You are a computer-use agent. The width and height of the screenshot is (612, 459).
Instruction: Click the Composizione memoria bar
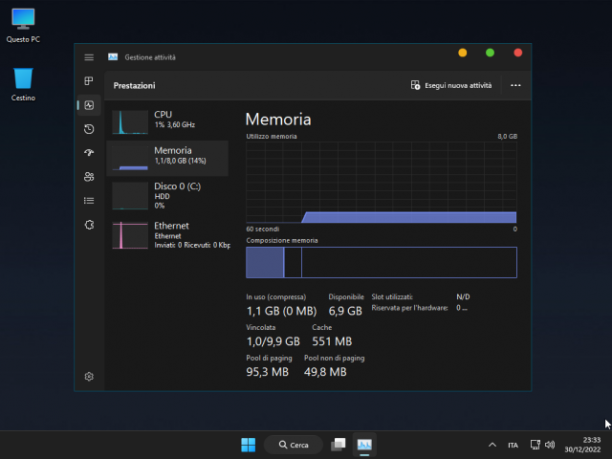click(381, 262)
